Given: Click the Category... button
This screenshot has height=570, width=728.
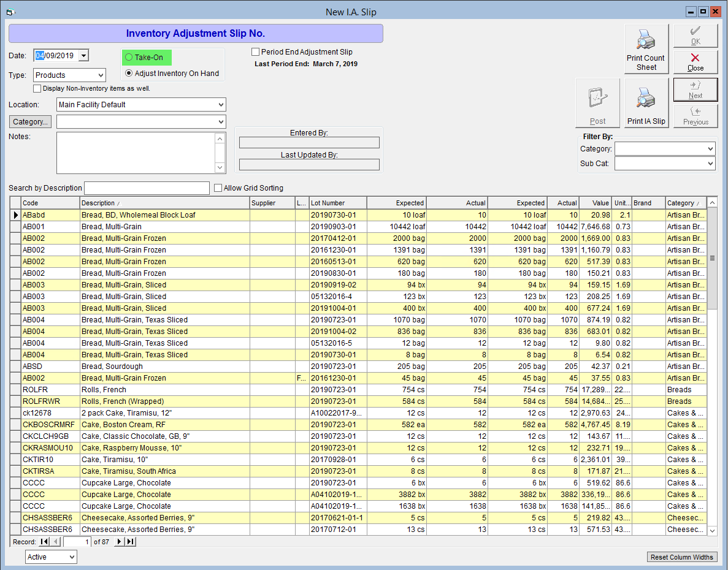Looking at the screenshot, I should (30, 121).
